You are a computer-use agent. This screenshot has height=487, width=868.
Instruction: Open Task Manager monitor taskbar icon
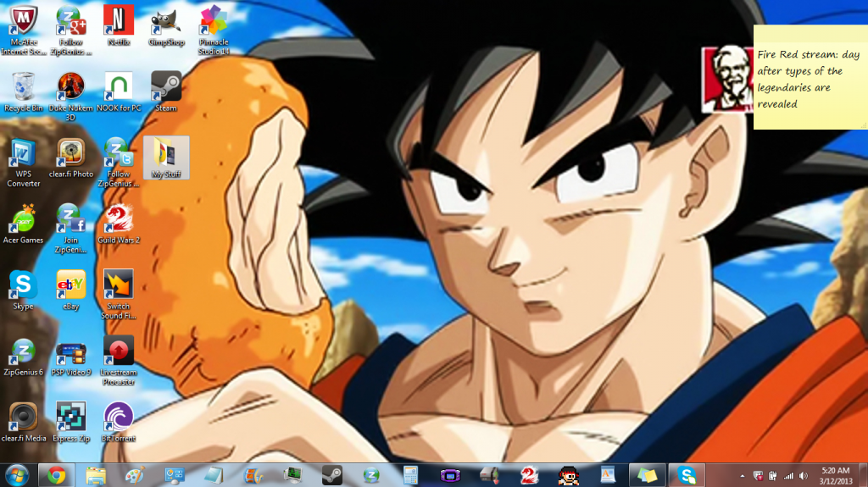coord(292,475)
